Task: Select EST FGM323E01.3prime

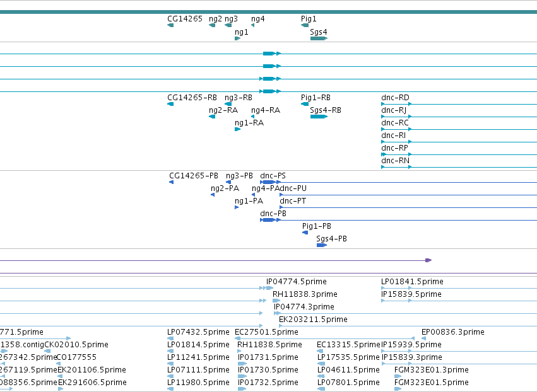Action: coord(431,371)
